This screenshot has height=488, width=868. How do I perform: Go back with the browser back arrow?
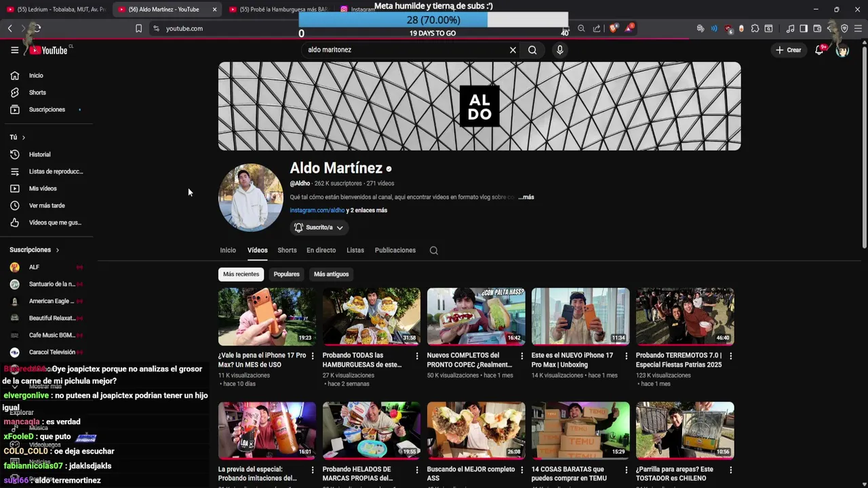click(x=10, y=28)
